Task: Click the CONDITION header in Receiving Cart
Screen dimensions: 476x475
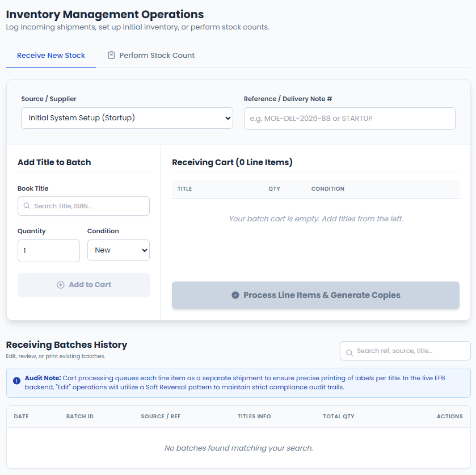Action: tap(327, 188)
